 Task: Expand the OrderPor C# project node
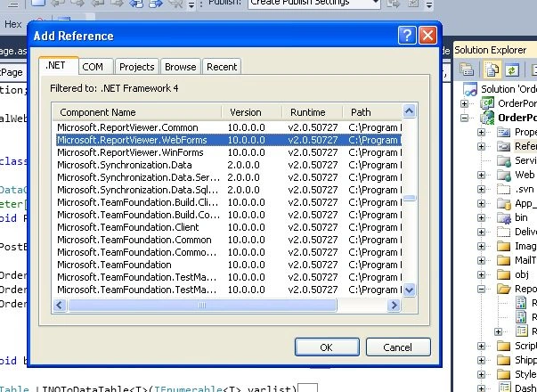pos(464,103)
